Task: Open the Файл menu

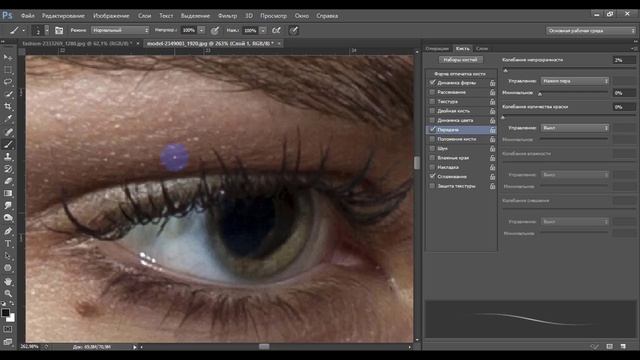Action: (x=28, y=16)
